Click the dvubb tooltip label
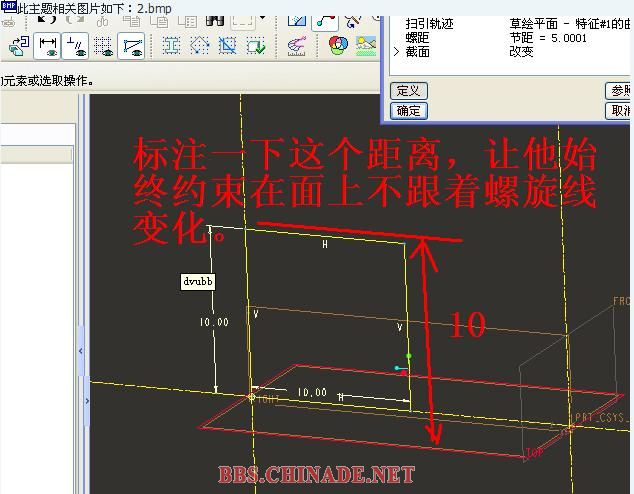This screenshot has width=634, height=494. point(198,281)
